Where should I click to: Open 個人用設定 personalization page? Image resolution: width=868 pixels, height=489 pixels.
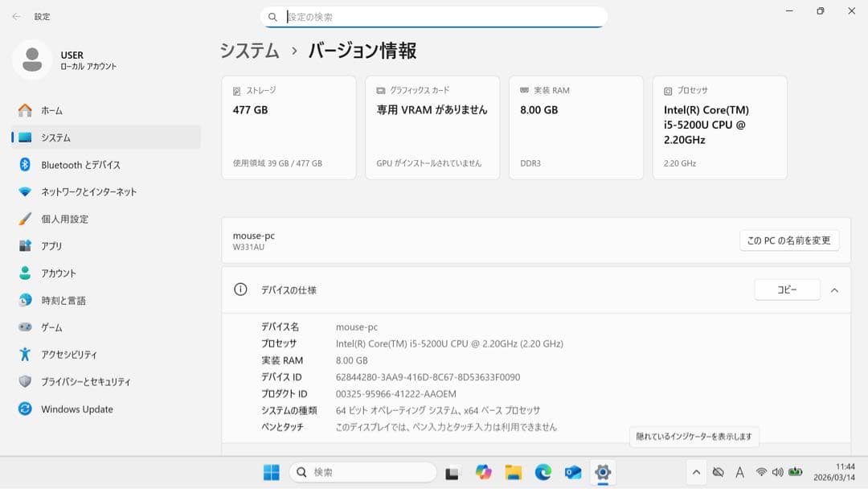(106, 219)
